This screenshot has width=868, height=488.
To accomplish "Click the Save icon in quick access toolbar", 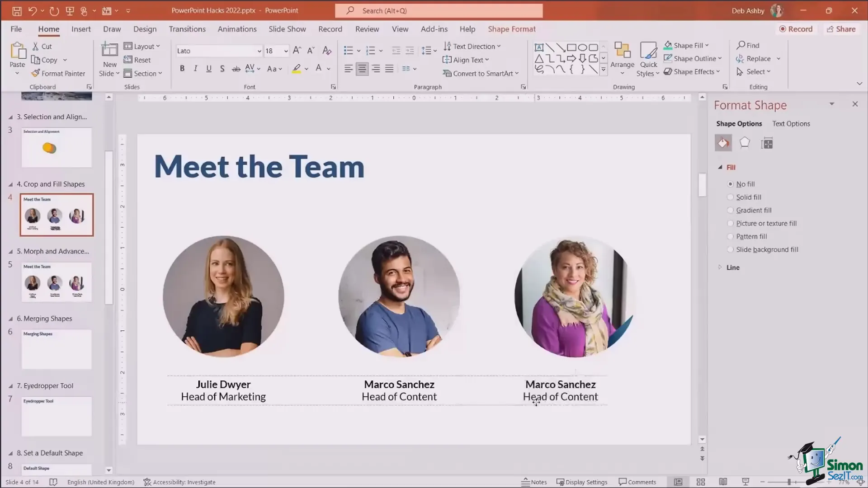I will coord(17,11).
